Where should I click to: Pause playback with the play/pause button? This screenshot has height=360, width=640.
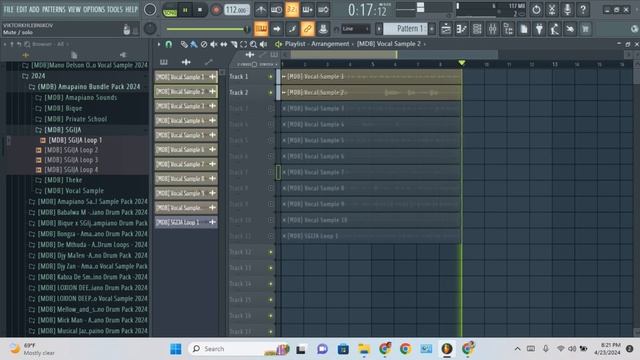[x=185, y=10]
